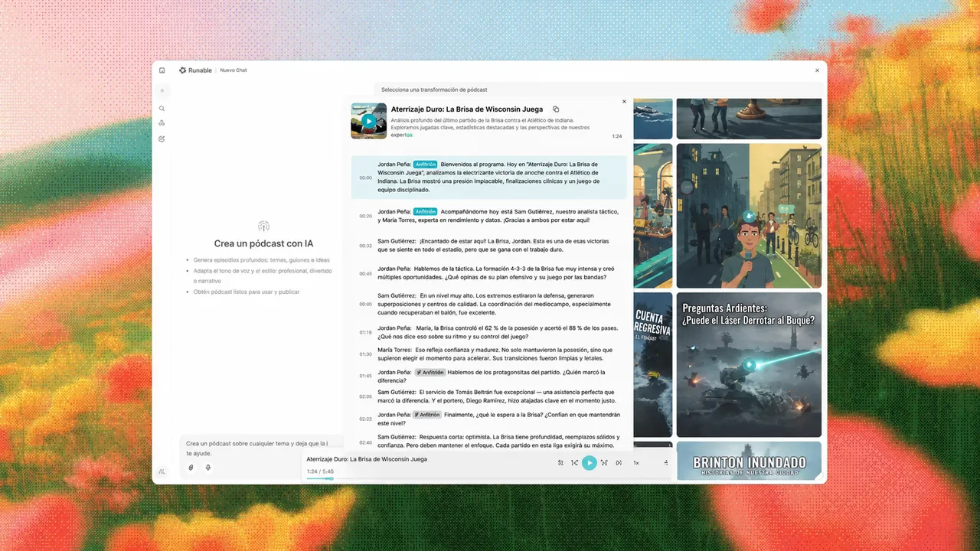The image size is (980, 551).
Task: Click the search icon in the left sidebar
Action: pyautogui.click(x=162, y=109)
